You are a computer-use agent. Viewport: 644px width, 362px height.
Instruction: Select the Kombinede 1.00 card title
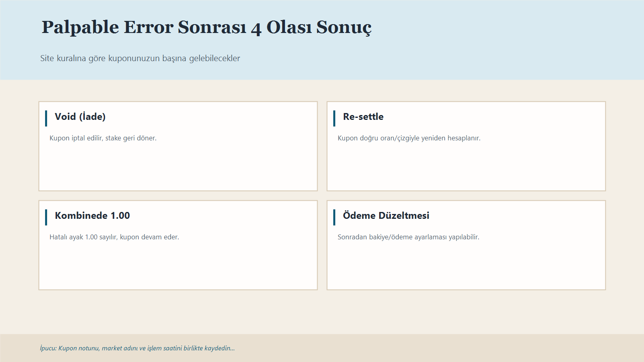coord(92,216)
